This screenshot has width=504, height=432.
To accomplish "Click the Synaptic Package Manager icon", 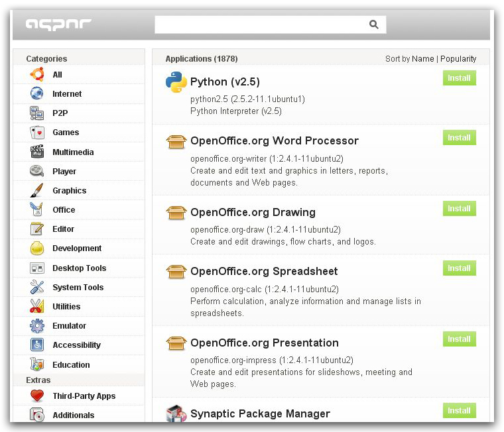I will 176,413.
